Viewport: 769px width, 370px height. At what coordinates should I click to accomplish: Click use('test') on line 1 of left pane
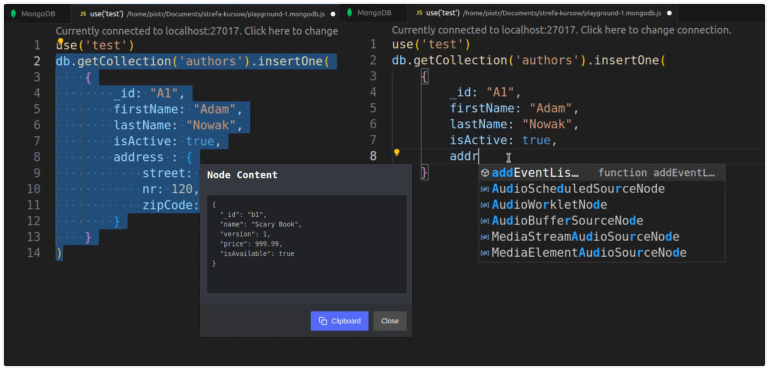coord(95,46)
